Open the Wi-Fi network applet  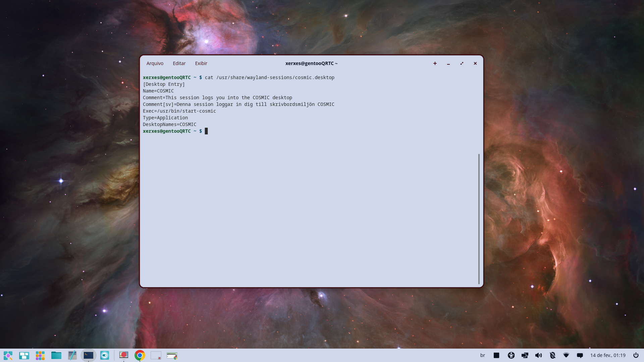tap(566, 355)
